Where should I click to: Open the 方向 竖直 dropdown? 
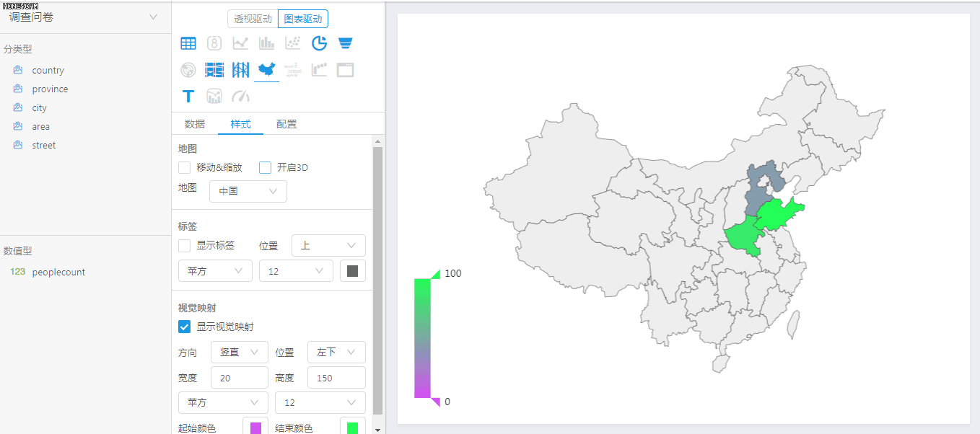tap(240, 352)
